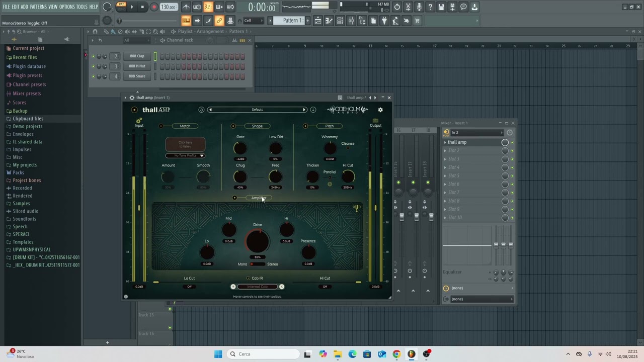Image resolution: width=644 pixels, height=362 pixels.
Task: Click the Internal Cab loader field
Action: tap(257, 287)
